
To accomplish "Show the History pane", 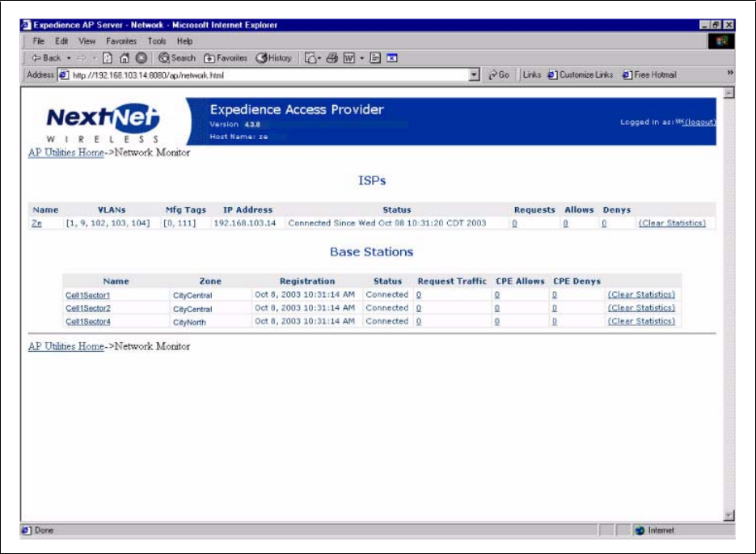I will pos(274,58).
